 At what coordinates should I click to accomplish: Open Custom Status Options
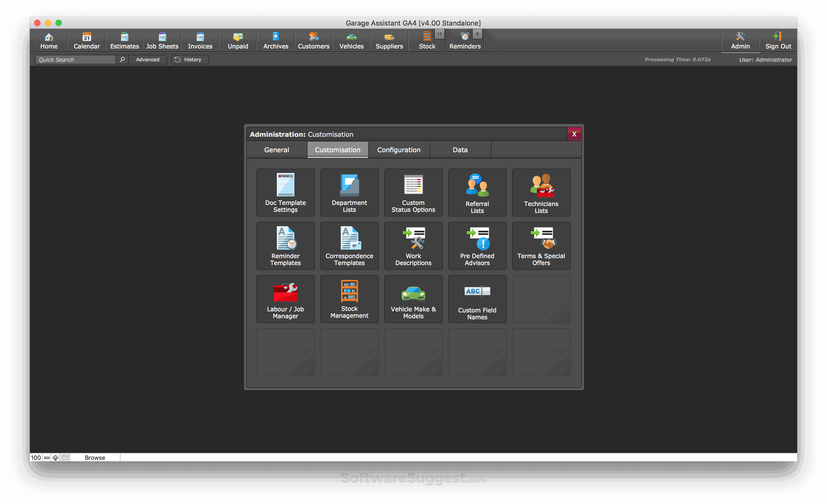point(413,192)
